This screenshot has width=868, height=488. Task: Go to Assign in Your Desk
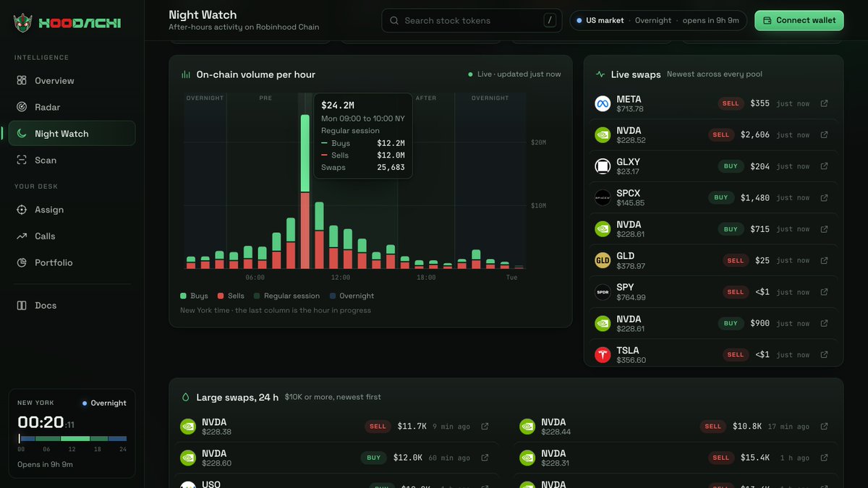click(72, 210)
